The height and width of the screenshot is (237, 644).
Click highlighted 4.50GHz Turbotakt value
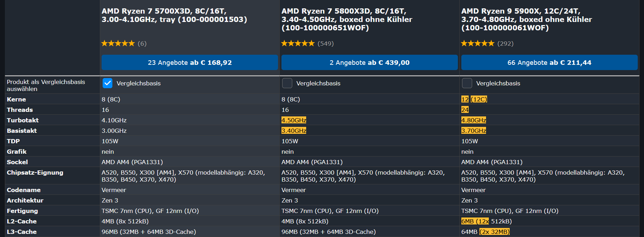294,120
